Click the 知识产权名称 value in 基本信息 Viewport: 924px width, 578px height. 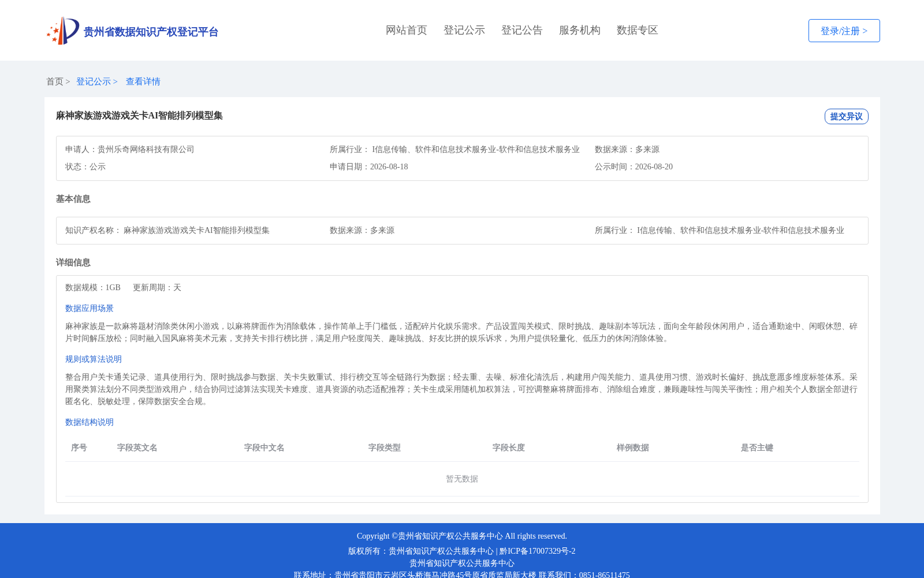tap(196, 230)
